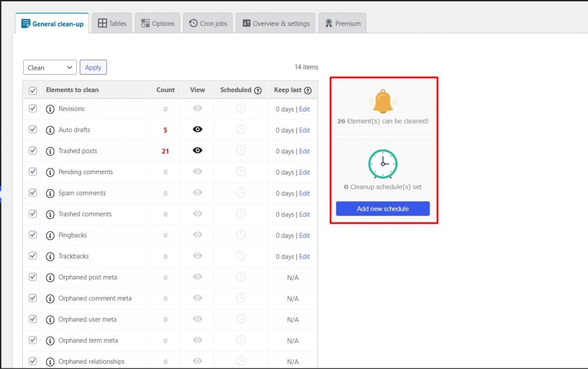Viewport: 588px width, 369px height.
Task: Click the Add new schedule button
Action: (383, 209)
